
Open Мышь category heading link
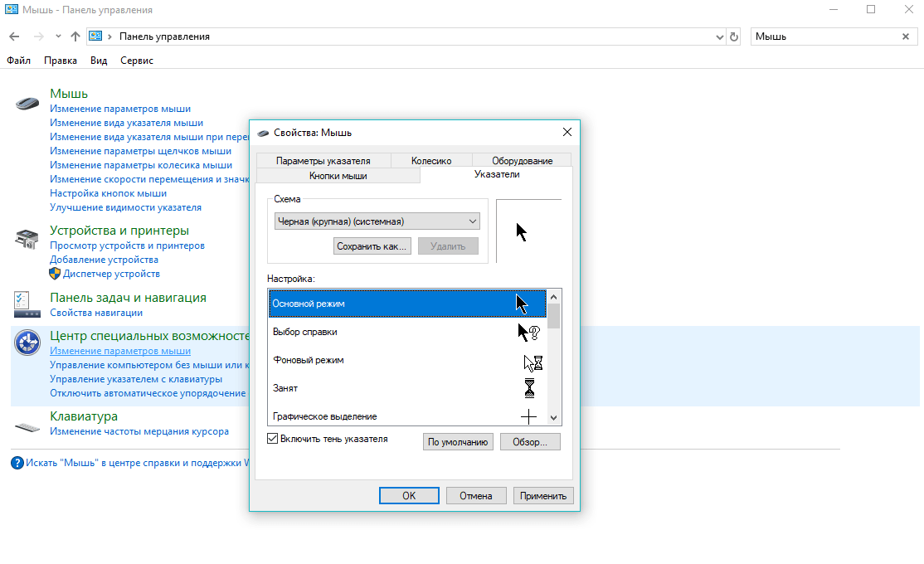[69, 94]
